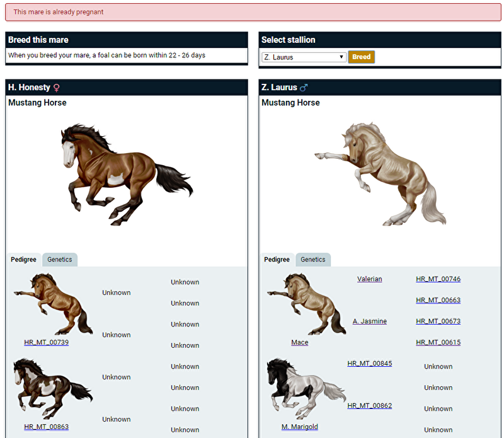Open the A. Jasmine pedigree link
This screenshot has height=438, width=504.
click(x=369, y=321)
